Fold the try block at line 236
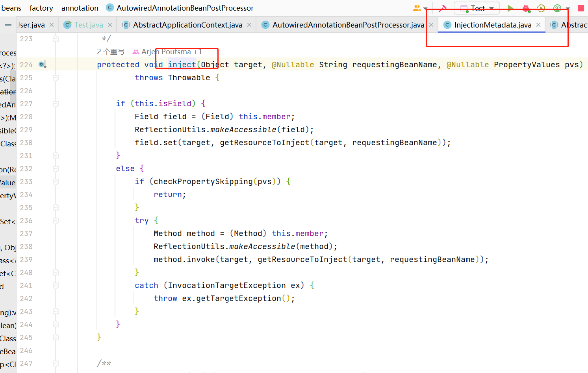This screenshot has height=373, width=588. (56, 221)
